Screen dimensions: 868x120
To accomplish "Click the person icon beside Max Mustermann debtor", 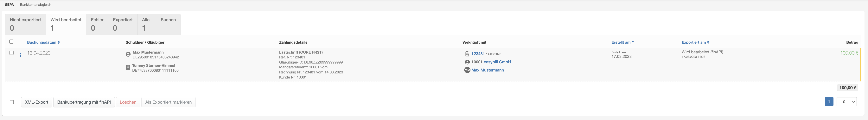I will click(x=128, y=54).
